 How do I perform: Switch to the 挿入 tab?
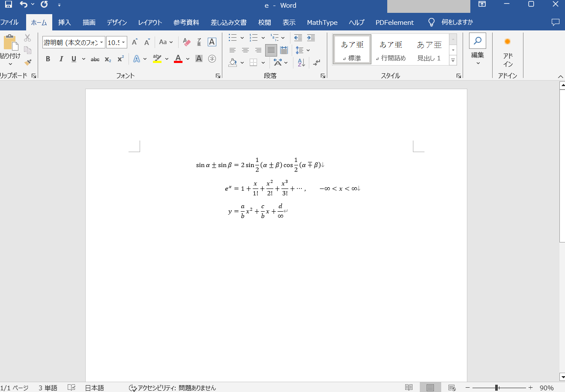[x=64, y=22]
